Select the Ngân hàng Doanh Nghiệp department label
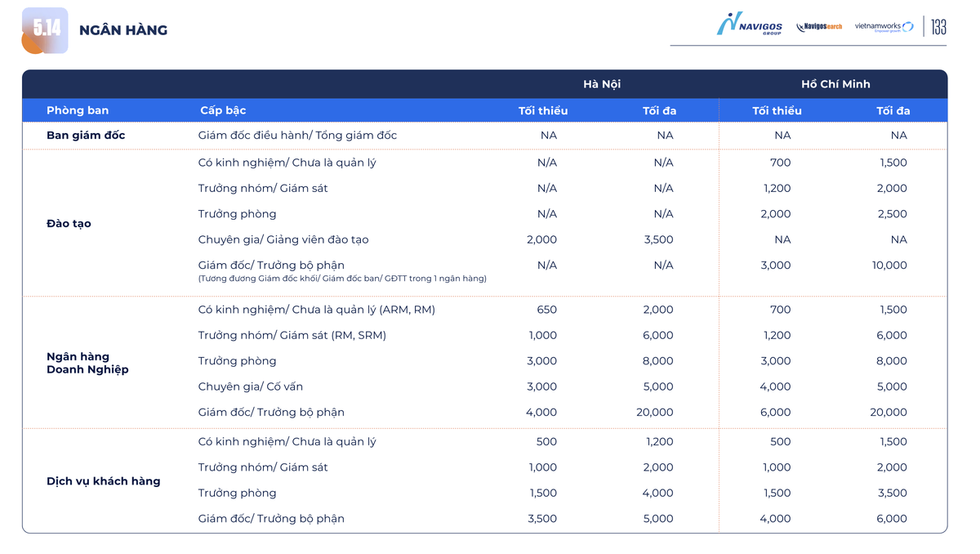Screen dimensions: 980x554 click(87, 363)
